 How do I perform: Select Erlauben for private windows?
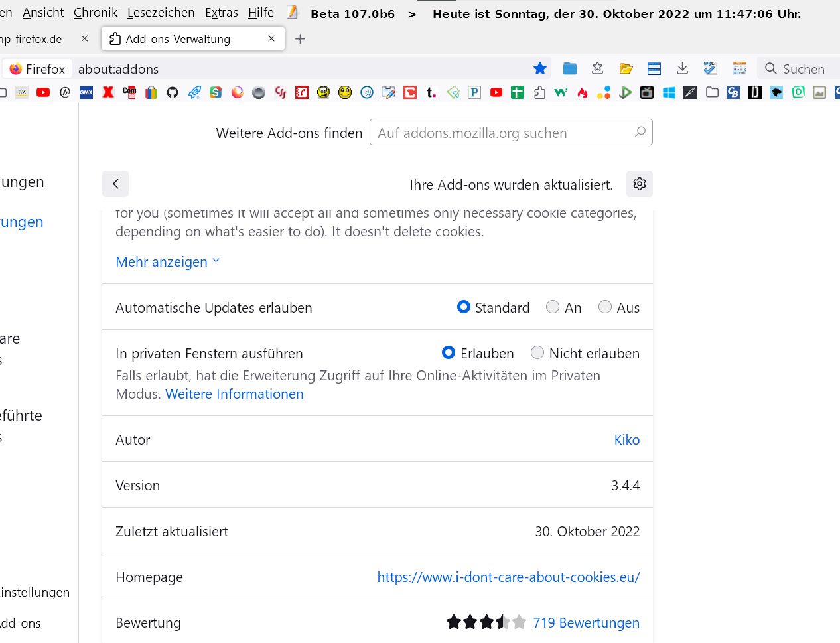(449, 352)
